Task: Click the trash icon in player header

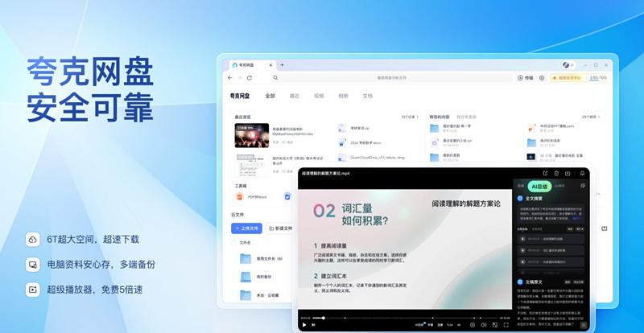Action: (556, 173)
